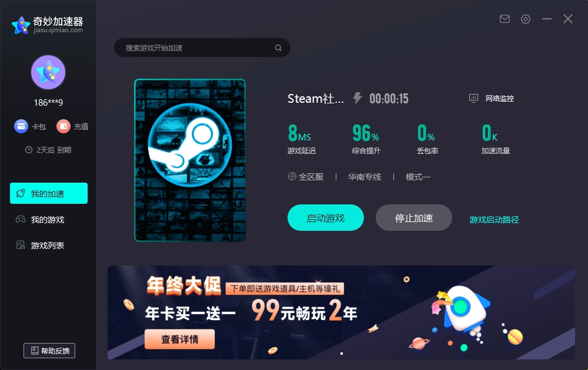Open the 游戏启动路径 link

495,220
